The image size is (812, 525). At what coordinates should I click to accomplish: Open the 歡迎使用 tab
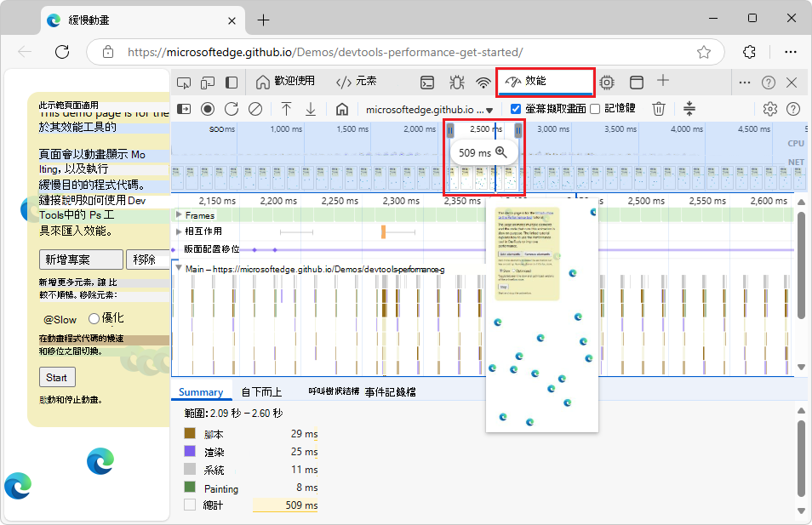tap(285, 82)
